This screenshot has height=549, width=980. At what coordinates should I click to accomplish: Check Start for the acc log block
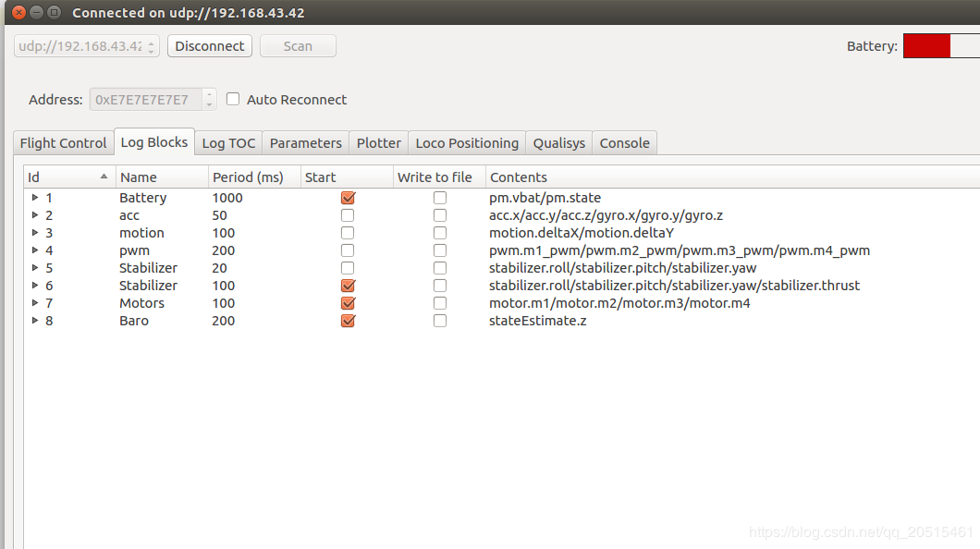(x=348, y=215)
